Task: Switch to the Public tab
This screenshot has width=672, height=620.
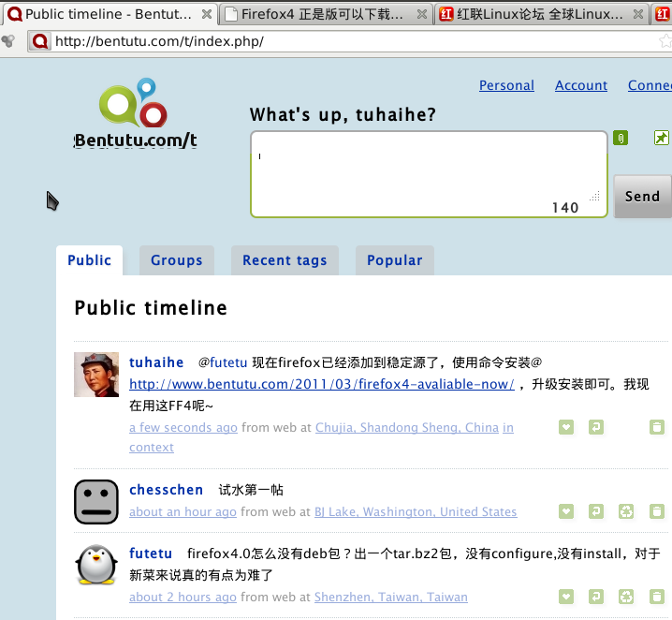Action: click(89, 260)
